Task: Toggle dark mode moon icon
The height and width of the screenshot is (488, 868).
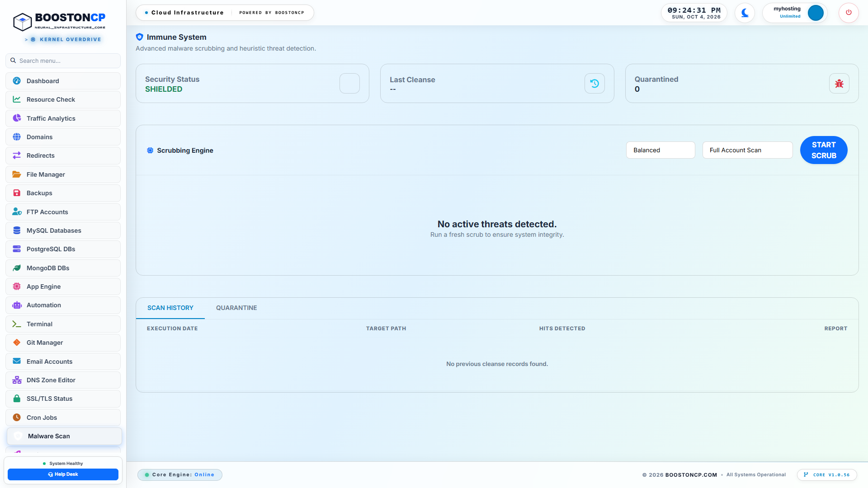Action: coord(745,13)
